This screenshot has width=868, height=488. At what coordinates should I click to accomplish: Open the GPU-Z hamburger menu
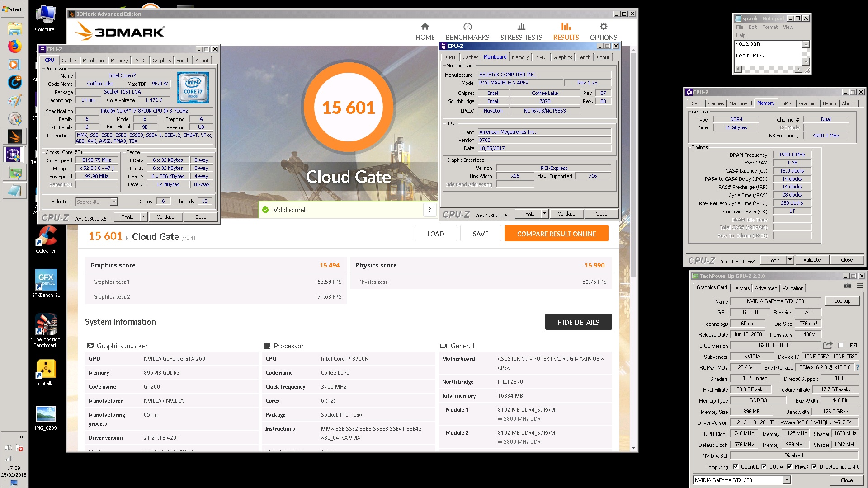pyautogui.click(x=860, y=286)
